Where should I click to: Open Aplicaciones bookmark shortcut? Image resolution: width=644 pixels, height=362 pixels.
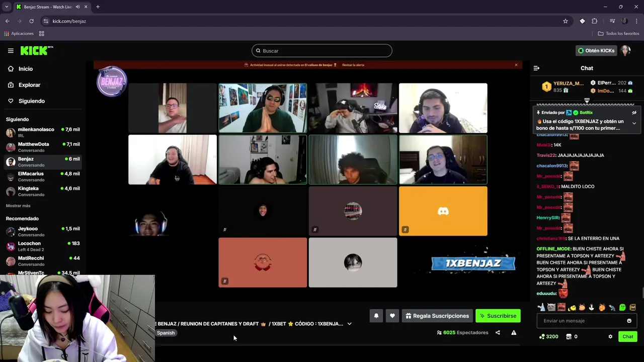19,34
